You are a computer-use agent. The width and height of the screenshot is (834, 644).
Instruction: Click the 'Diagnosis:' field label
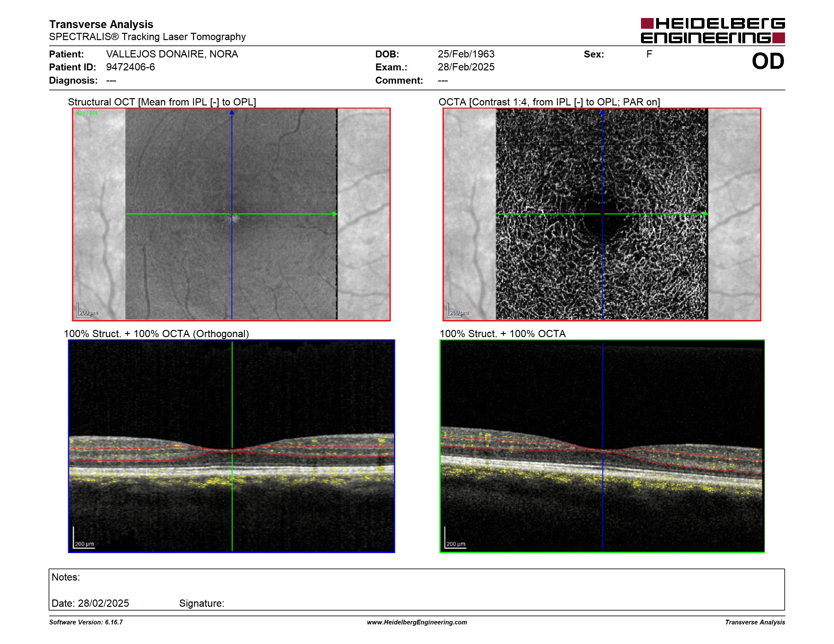(73, 80)
